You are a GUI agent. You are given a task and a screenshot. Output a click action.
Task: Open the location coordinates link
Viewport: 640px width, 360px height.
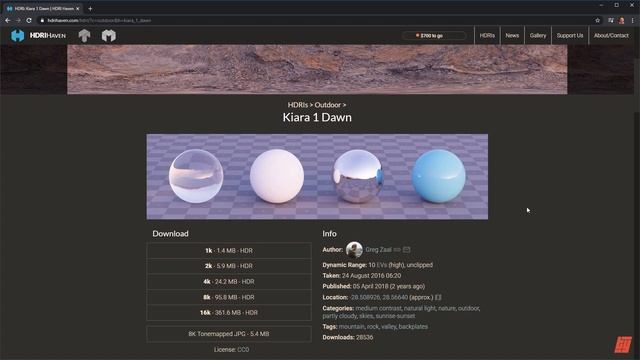point(379,298)
